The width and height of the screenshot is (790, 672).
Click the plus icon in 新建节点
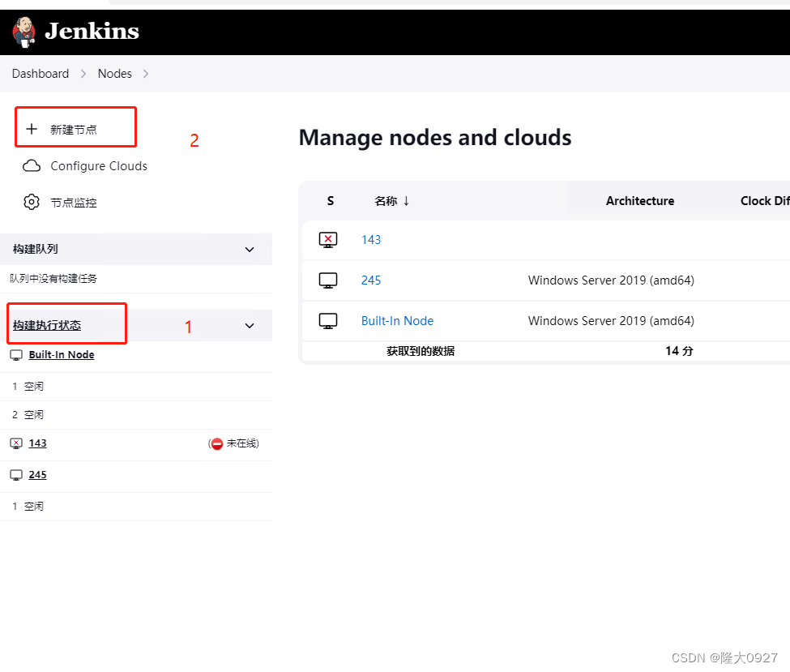[31, 127]
